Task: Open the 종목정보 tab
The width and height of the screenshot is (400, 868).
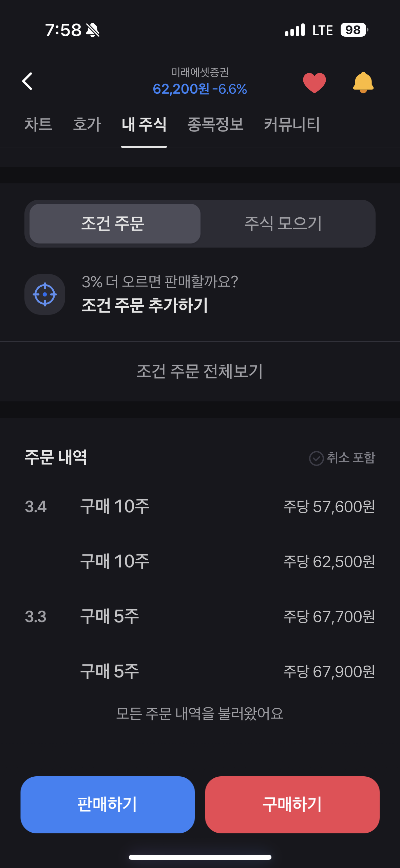Action: (x=215, y=124)
